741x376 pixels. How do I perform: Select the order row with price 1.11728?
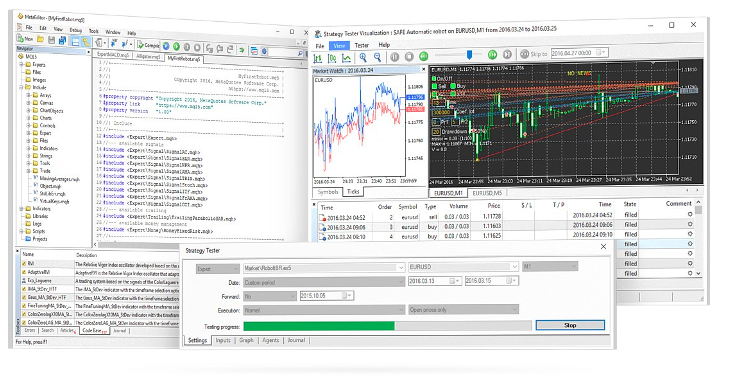tap(506, 217)
